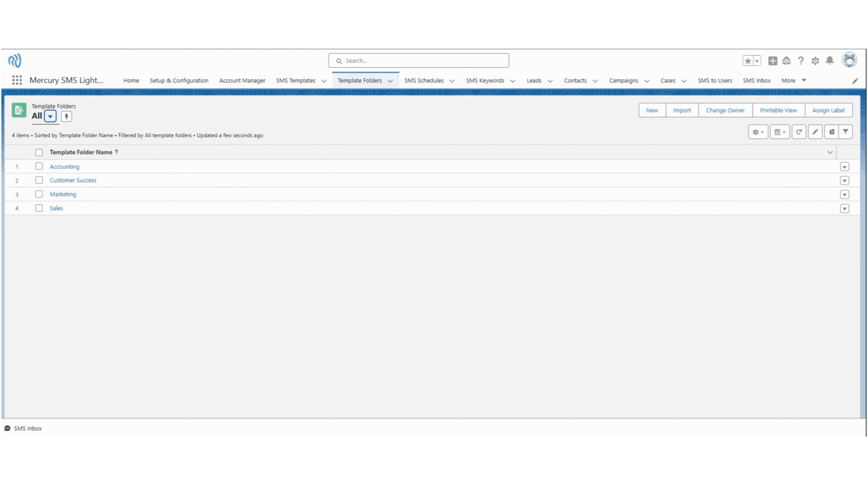
Task: Check the Accounting row checkbox
Action: tap(39, 166)
